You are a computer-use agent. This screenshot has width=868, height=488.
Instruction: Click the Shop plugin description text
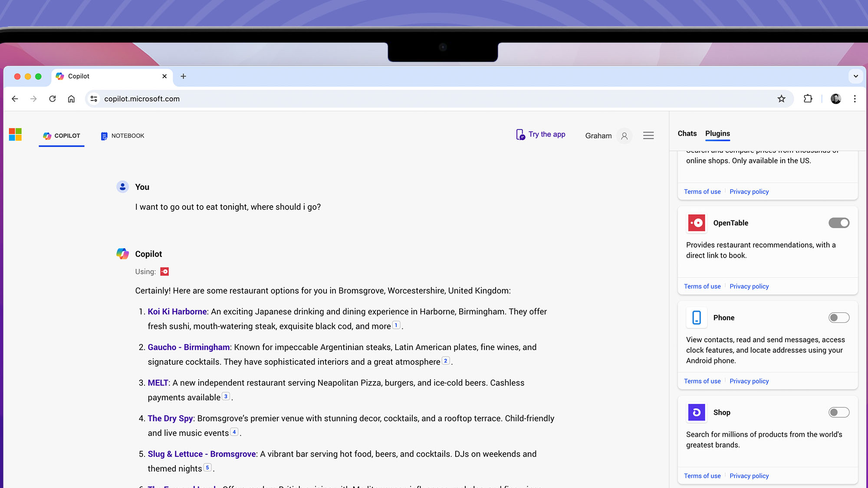coord(764,439)
